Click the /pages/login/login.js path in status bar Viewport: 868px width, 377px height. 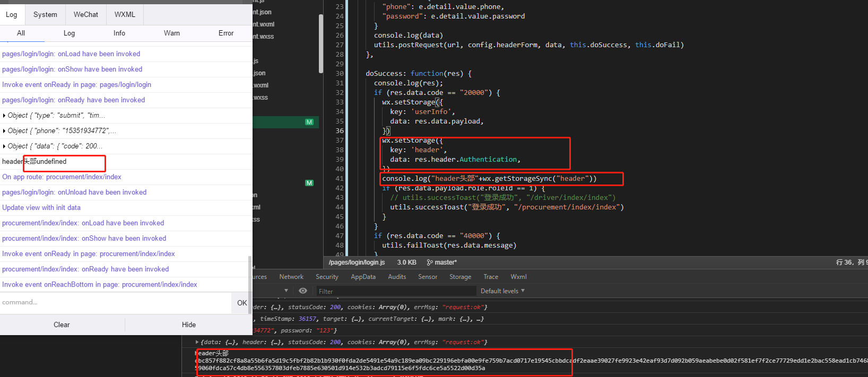[x=357, y=262]
